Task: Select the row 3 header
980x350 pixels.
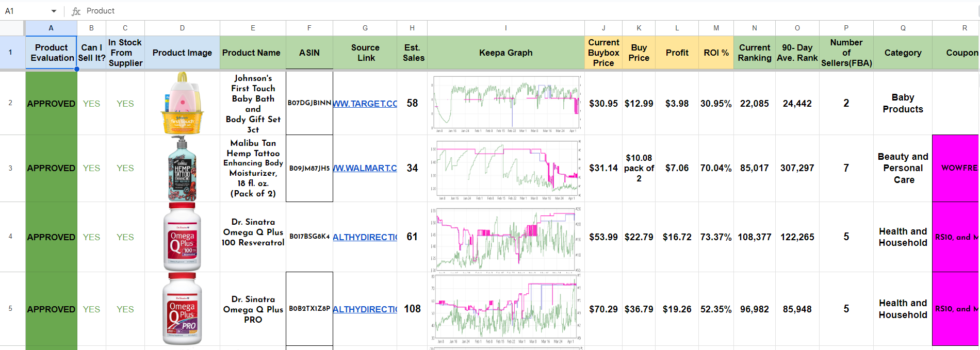Action: [10, 168]
